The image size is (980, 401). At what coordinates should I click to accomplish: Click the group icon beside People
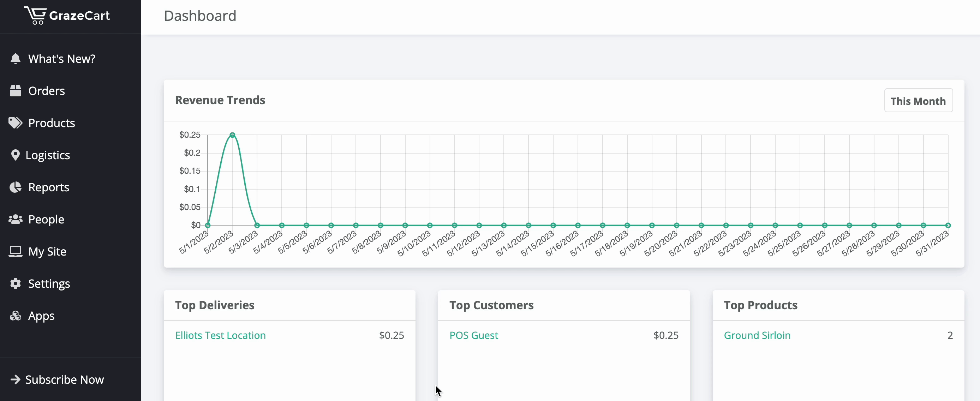(x=15, y=219)
